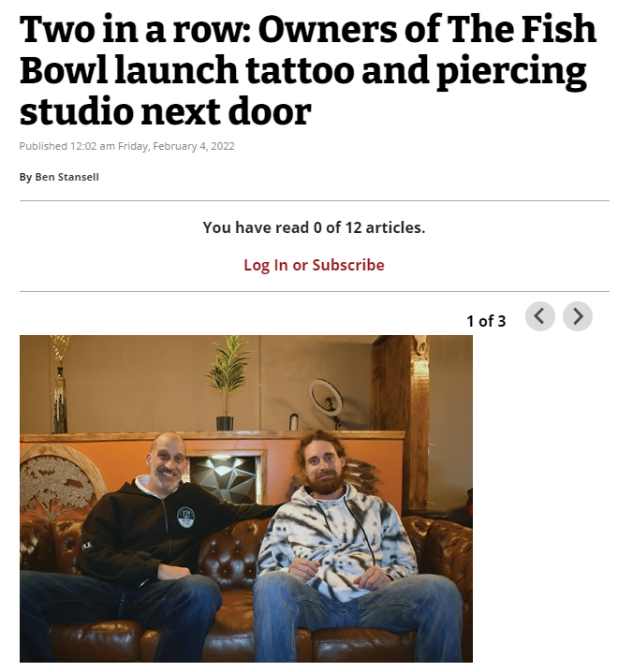Click the published date February 4, 2022
The image size is (618, 672).
click(194, 146)
